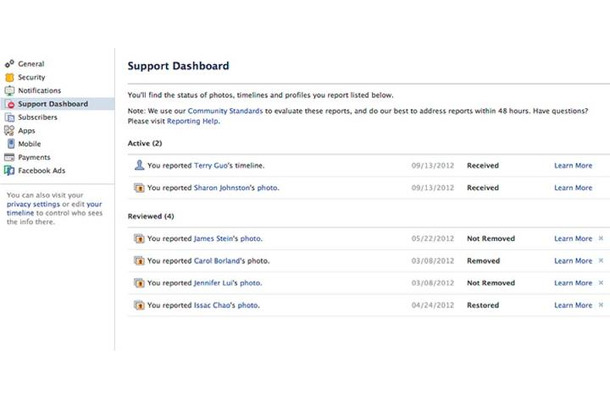Open Sharon Johnston's name link
The height and width of the screenshot is (400, 610).
coord(222,188)
